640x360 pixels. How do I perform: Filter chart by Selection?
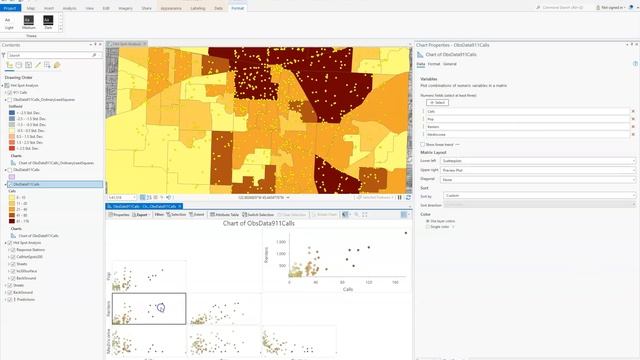tap(176, 215)
